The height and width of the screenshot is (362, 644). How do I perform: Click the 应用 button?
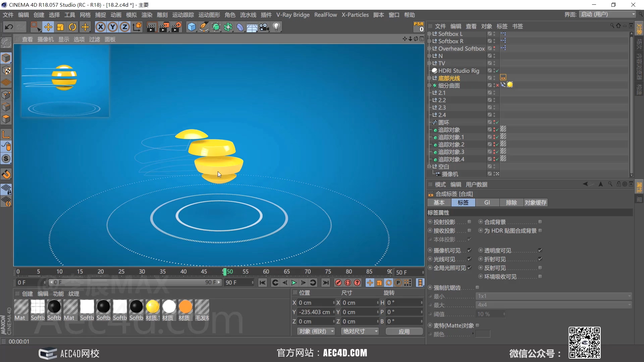point(404,331)
